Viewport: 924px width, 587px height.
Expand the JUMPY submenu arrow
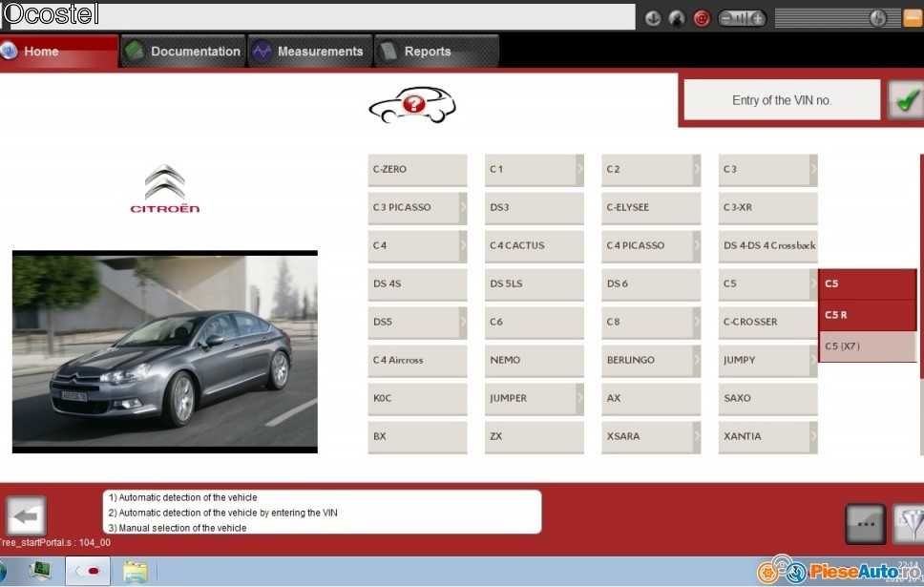(813, 361)
